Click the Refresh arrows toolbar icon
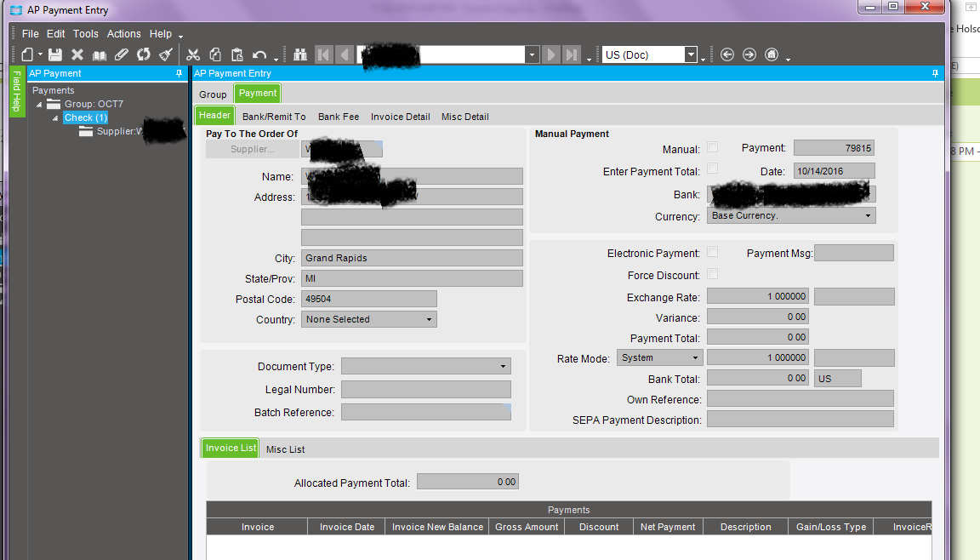 coord(144,54)
